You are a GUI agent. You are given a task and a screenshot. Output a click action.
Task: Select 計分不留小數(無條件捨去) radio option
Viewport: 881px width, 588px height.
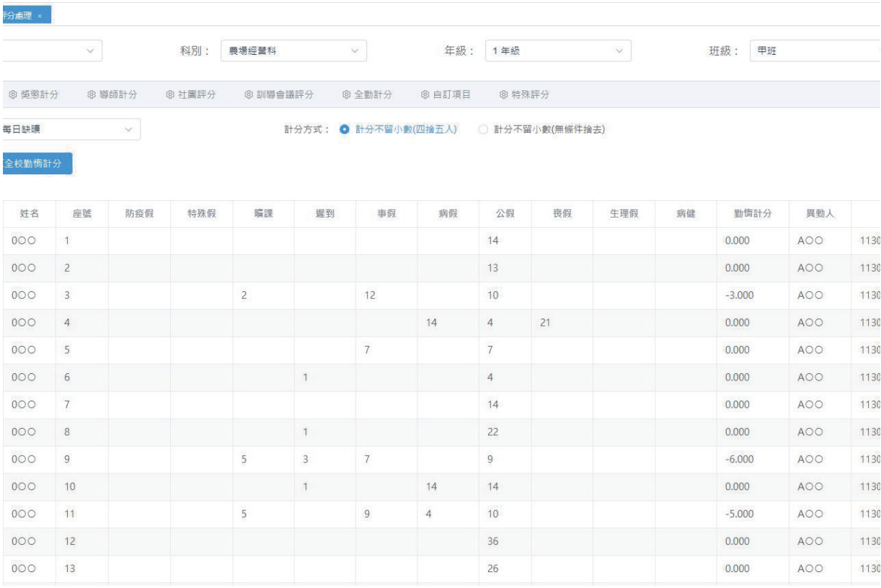coord(541,130)
